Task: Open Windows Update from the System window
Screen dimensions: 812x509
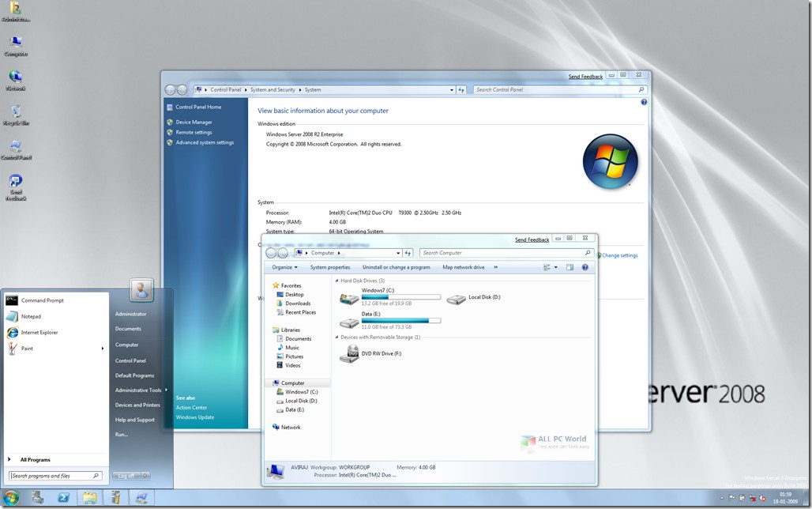Action: [x=194, y=417]
